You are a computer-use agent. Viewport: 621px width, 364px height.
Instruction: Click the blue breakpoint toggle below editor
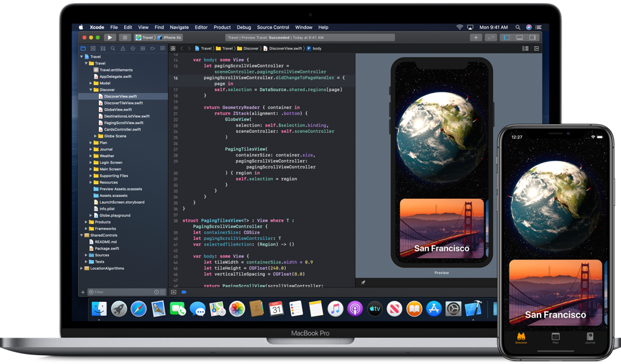coord(184,292)
